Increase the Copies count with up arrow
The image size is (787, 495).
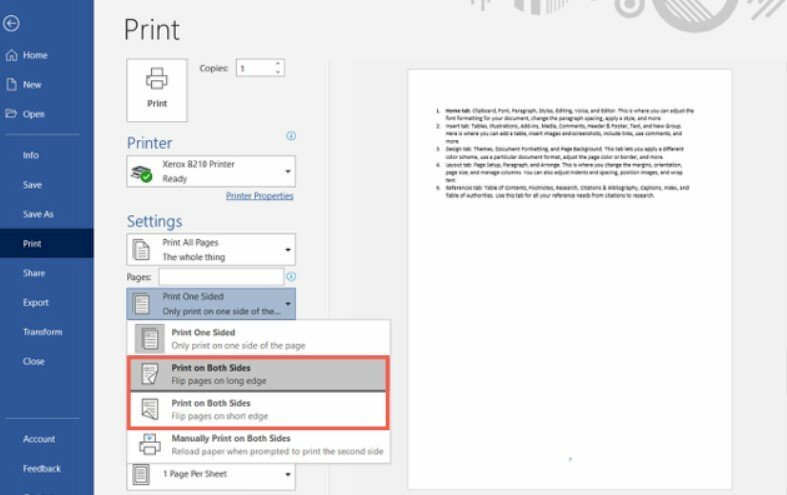click(x=278, y=64)
